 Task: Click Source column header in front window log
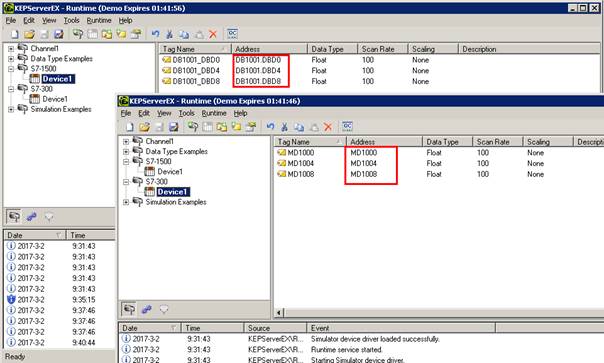click(275, 328)
